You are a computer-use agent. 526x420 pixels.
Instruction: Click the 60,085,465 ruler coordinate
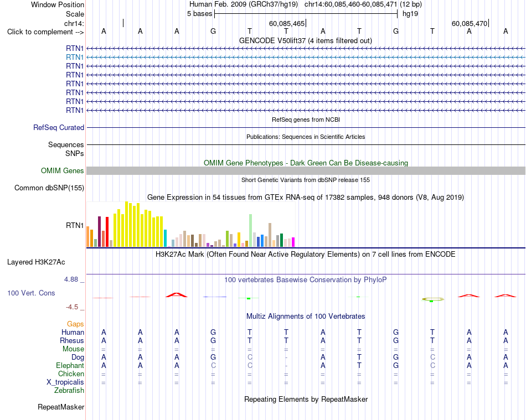[287, 23]
